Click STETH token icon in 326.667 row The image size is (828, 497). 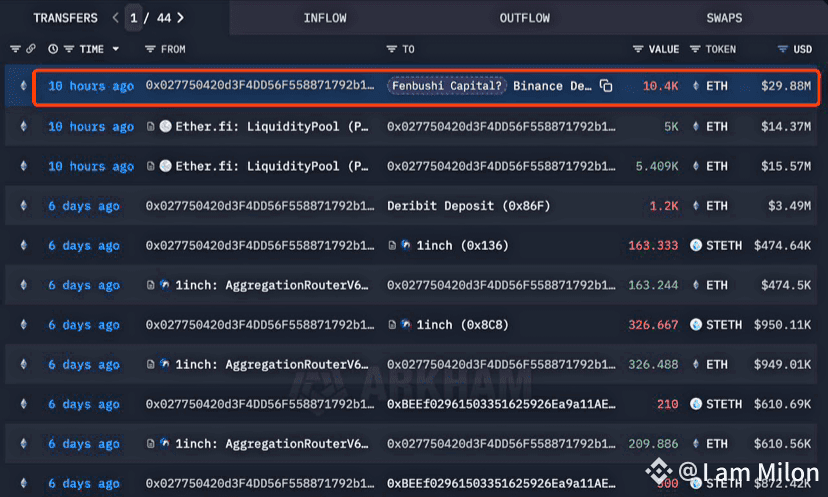click(x=696, y=324)
